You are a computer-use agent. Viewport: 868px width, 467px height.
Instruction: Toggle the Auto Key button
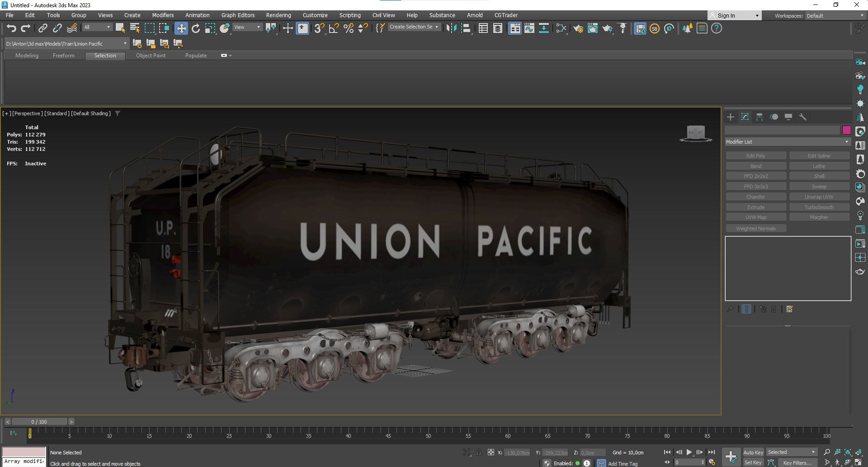[x=753, y=452]
